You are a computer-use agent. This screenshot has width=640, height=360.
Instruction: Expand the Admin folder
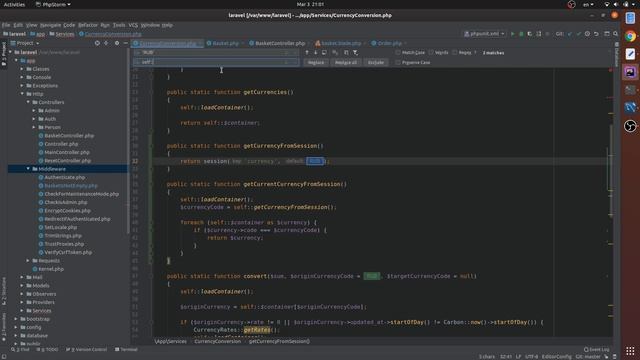34,111
